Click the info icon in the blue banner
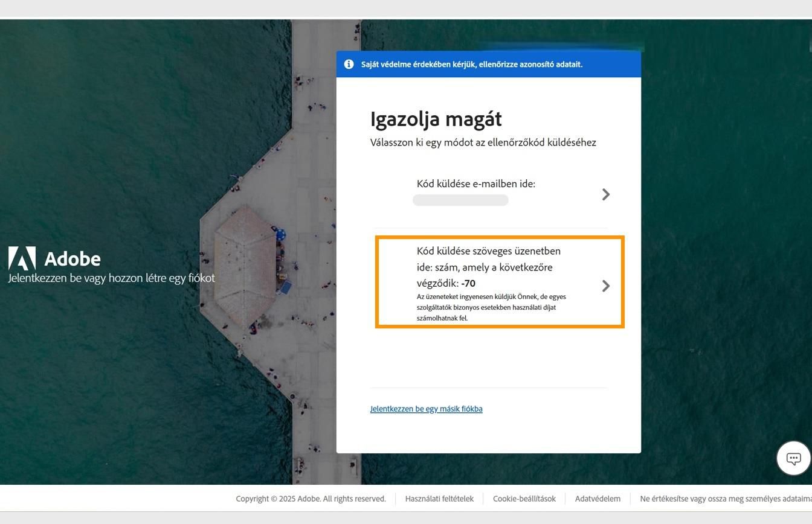 [349, 64]
